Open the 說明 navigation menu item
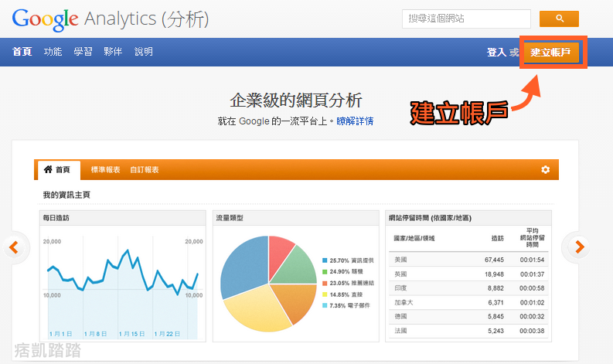Screen dimensions: 613x364 [144, 52]
